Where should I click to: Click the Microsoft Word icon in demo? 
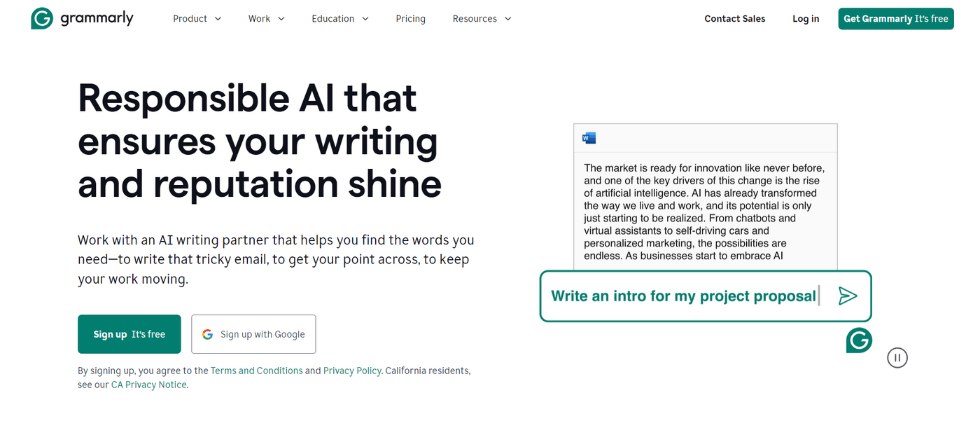coord(589,138)
